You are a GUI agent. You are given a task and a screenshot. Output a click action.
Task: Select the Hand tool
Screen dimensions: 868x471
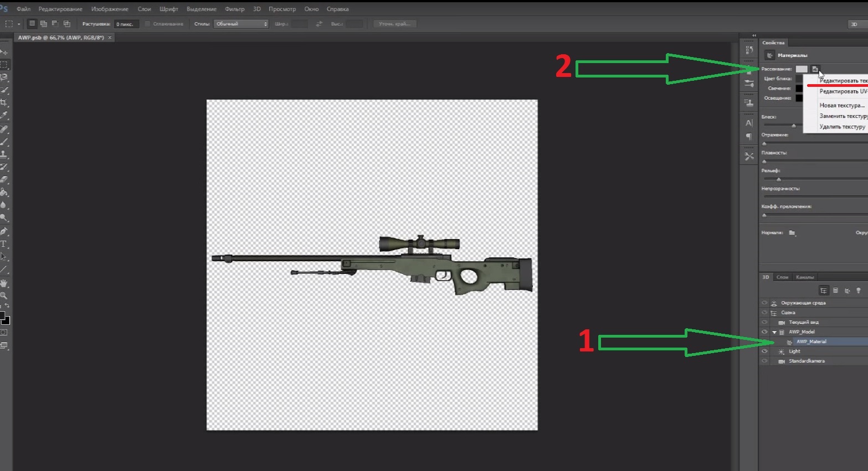[x=4, y=283]
